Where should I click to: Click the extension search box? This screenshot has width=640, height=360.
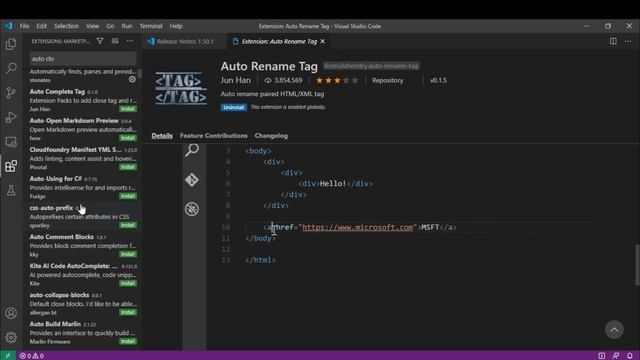pyautogui.click(x=83, y=59)
